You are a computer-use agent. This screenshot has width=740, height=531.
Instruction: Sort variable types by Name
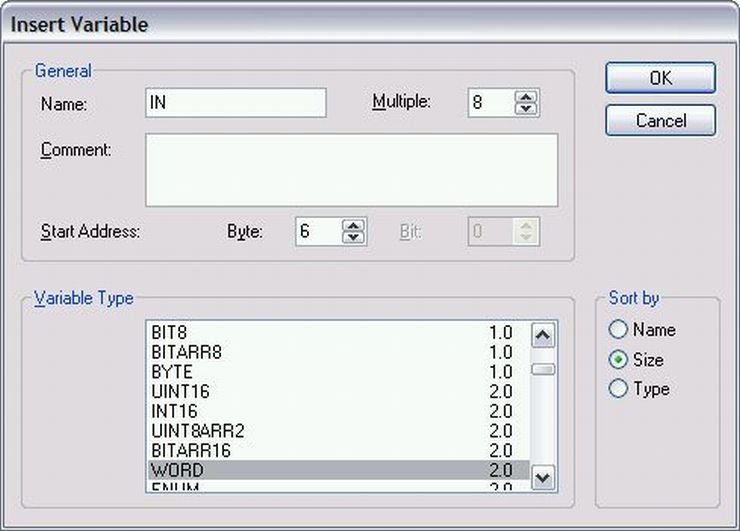click(642, 329)
